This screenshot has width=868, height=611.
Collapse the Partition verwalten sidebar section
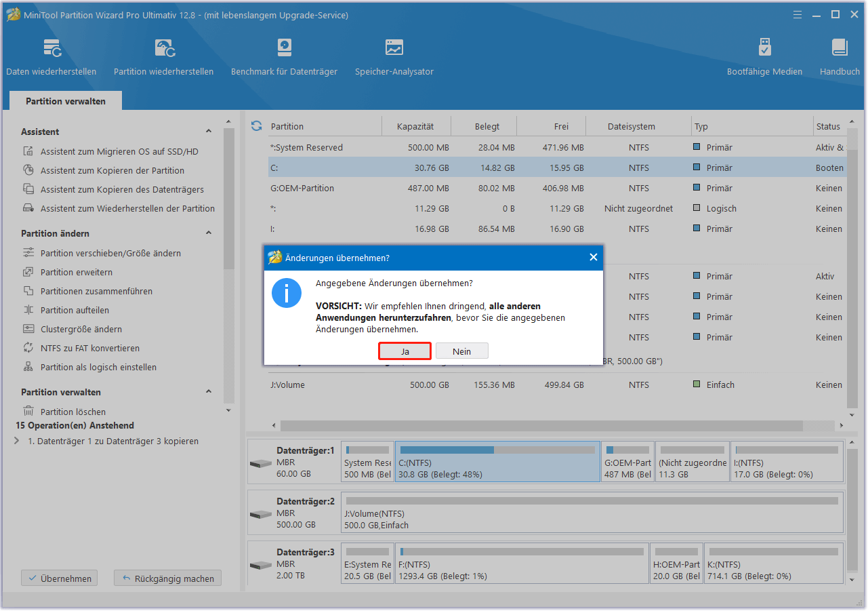click(209, 392)
